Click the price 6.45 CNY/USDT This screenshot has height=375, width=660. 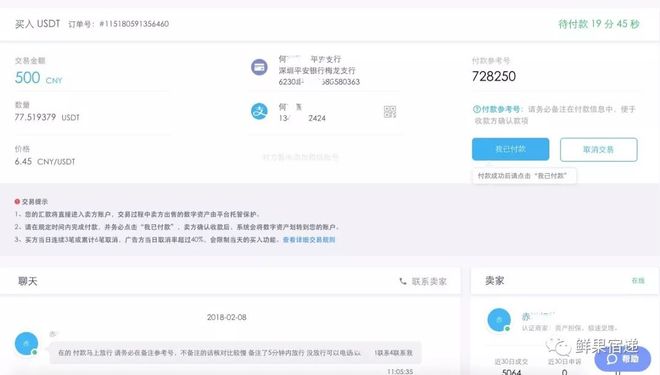pos(45,162)
